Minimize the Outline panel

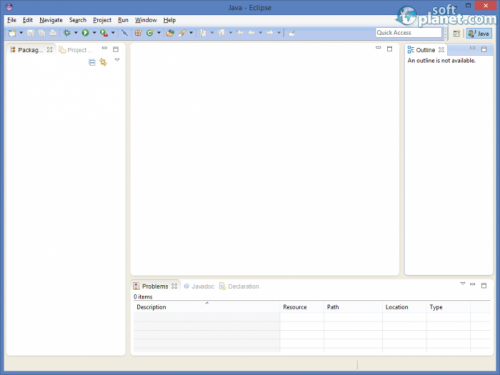[472, 48]
